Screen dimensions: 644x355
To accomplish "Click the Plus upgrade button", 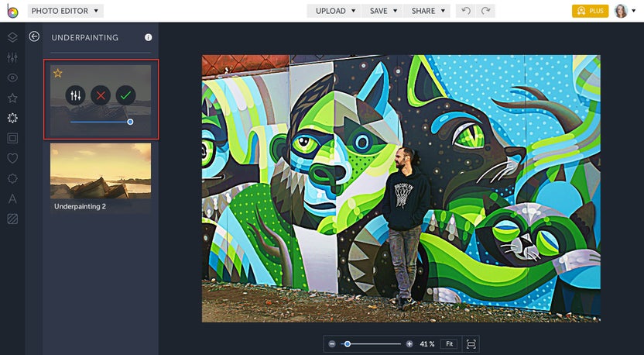I will pyautogui.click(x=590, y=11).
